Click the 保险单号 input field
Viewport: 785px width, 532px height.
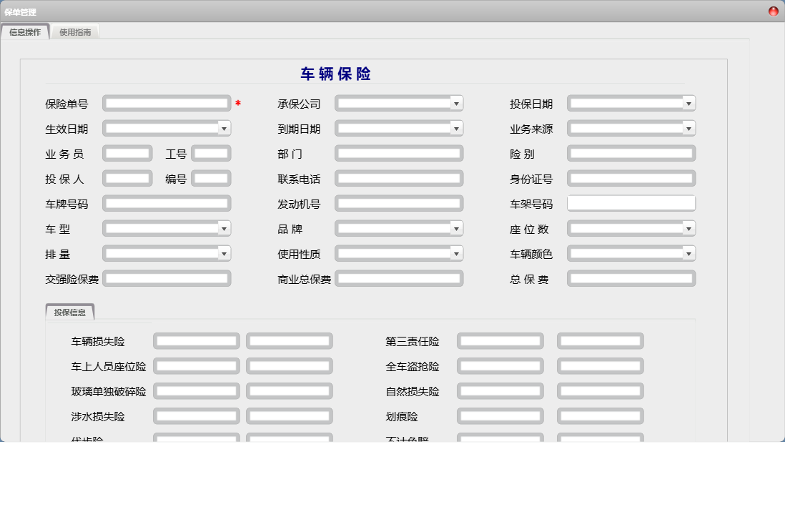tap(166, 103)
